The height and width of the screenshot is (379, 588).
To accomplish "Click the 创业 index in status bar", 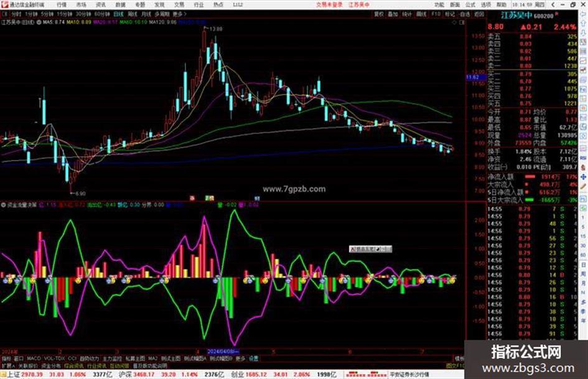I will click(237, 375).
